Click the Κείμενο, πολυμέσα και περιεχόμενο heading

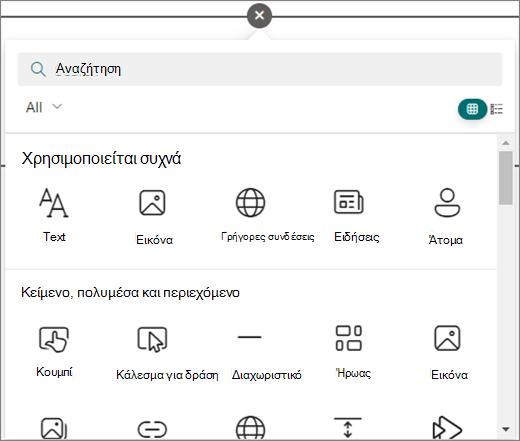point(130,292)
